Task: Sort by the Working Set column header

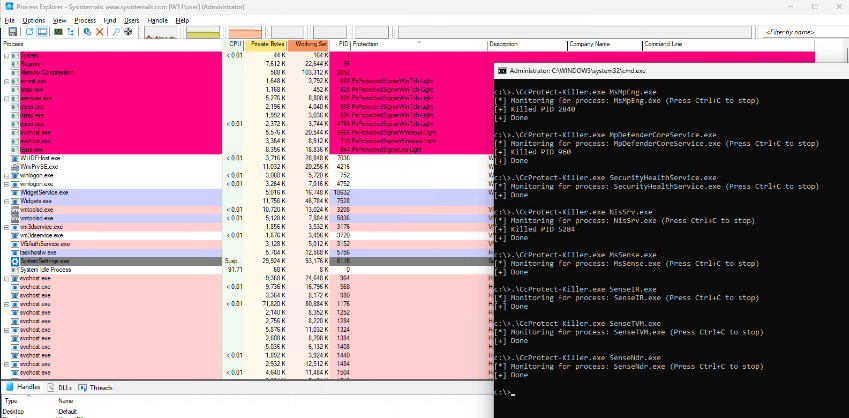Action: tap(309, 44)
